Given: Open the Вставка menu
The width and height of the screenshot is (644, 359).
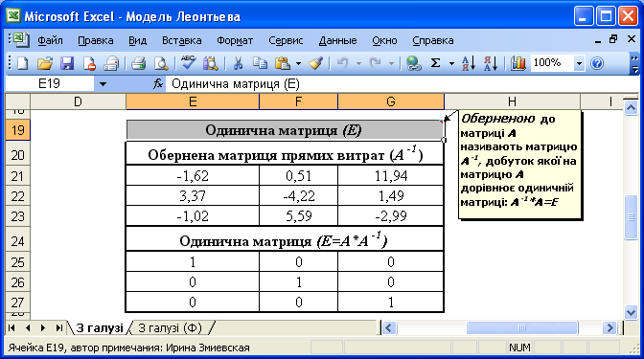Looking at the screenshot, I should [181, 40].
